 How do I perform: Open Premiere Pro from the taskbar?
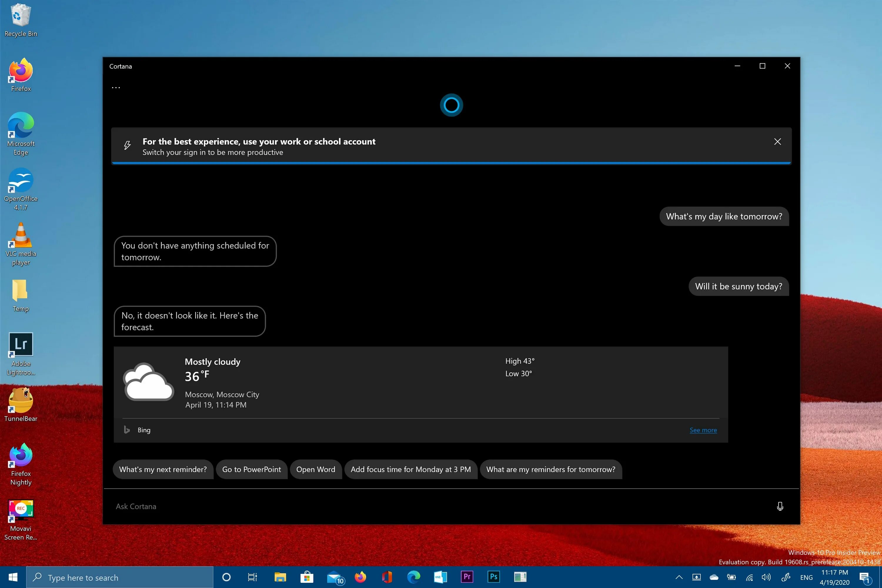coord(467,577)
